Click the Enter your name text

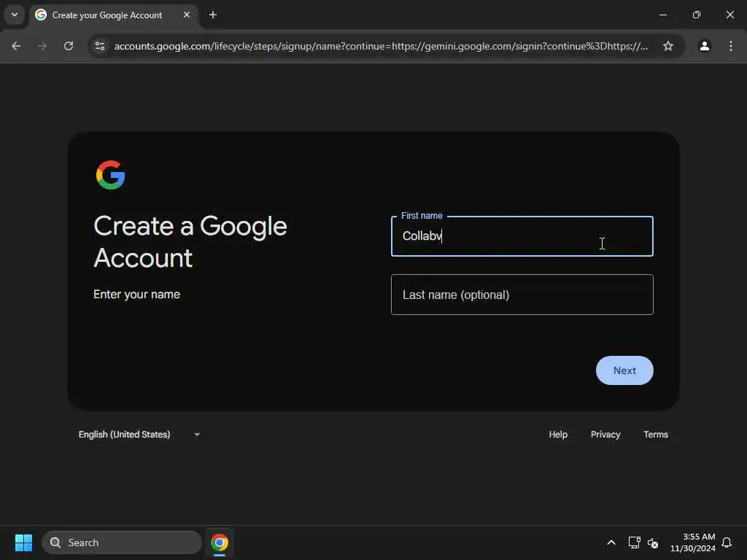pyautogui.click(x=136, y=295)
